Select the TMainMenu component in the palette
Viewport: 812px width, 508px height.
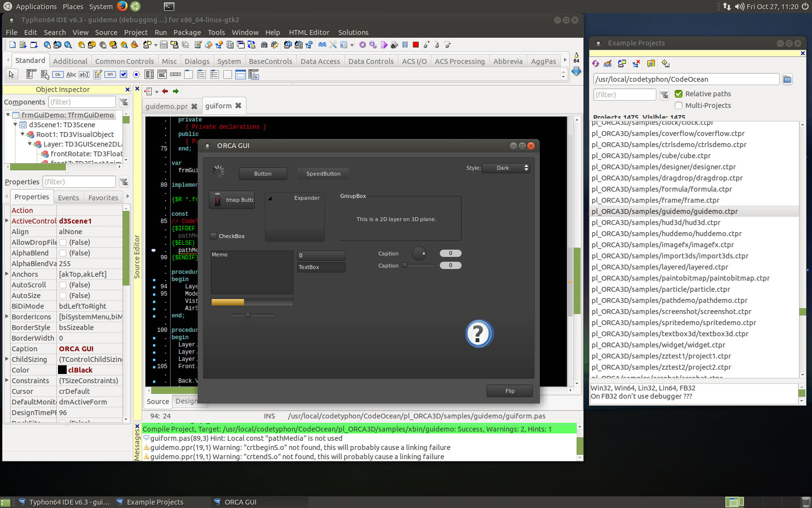31,75
